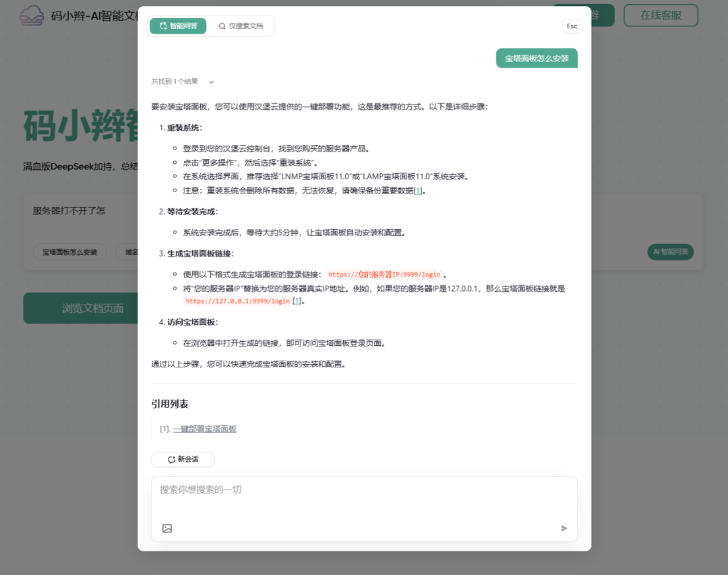Viewport: 728px width, 575px height.
Task: Click the 共找到1个结果 text
Action: coord(175,82)
